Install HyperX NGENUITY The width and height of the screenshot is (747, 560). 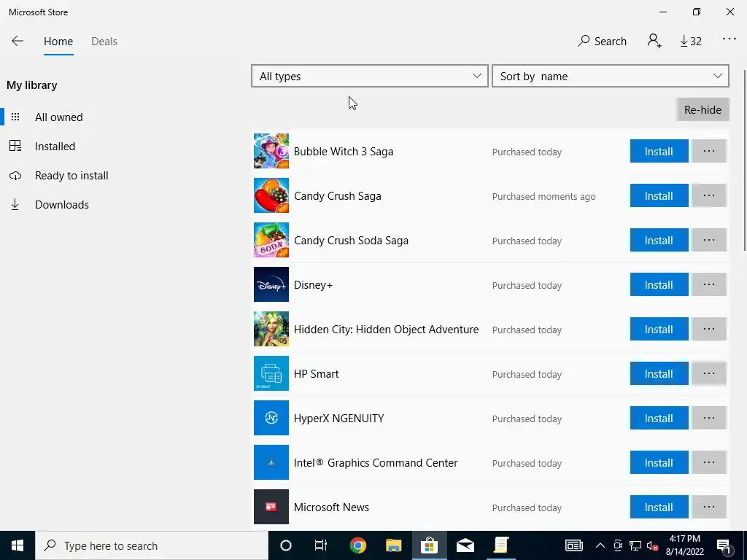659,418
